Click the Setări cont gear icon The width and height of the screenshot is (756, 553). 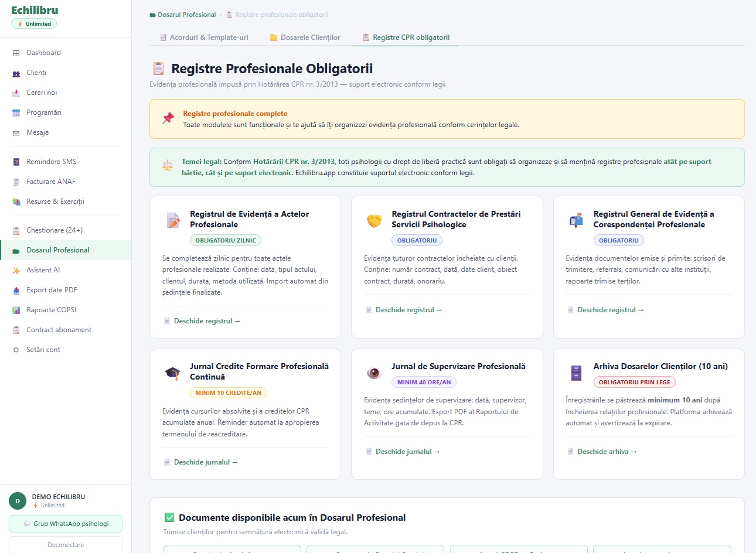pyautogui.click(x=16, y=350)
